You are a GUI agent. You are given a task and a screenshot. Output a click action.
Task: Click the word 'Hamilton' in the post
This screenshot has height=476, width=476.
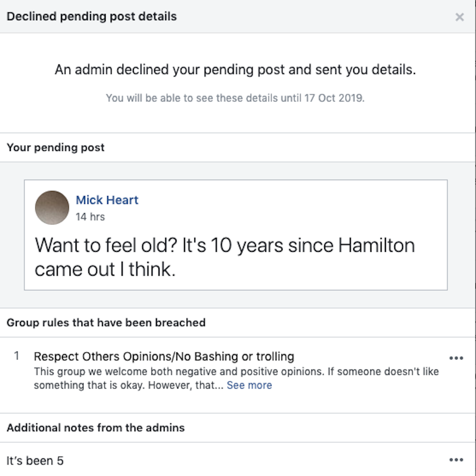[x=376, y=245]
